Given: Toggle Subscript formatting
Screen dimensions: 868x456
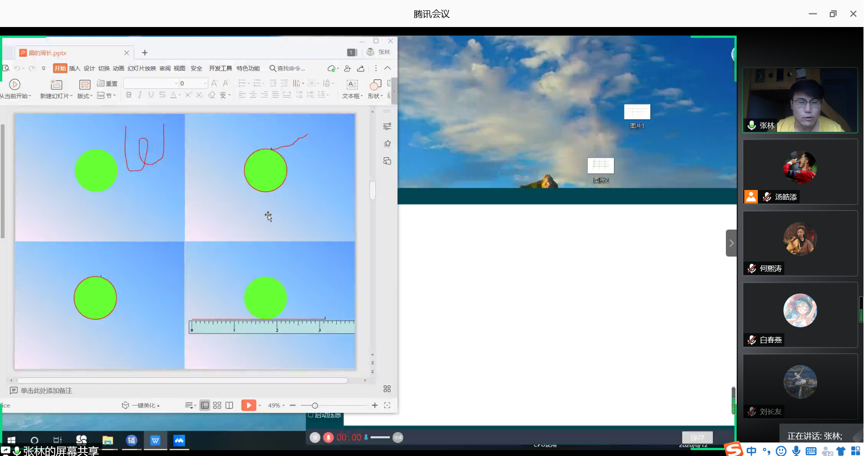Looking at the screenshot, I should click(199, 95).
